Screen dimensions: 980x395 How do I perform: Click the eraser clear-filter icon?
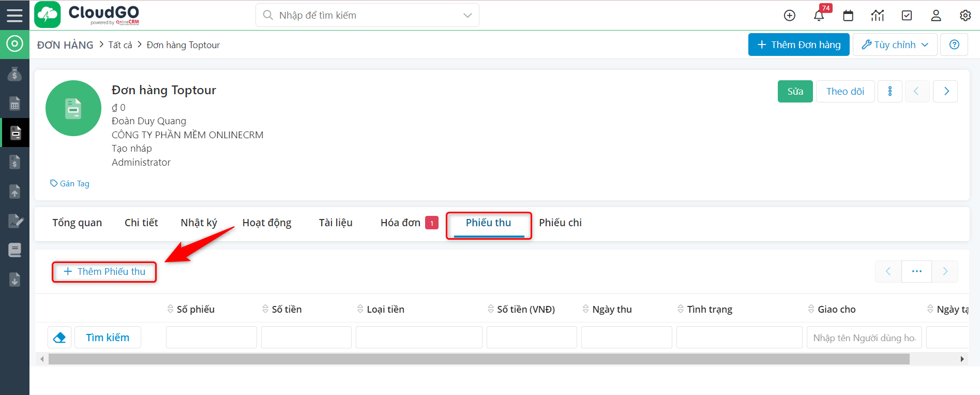[x=59, y=338]
